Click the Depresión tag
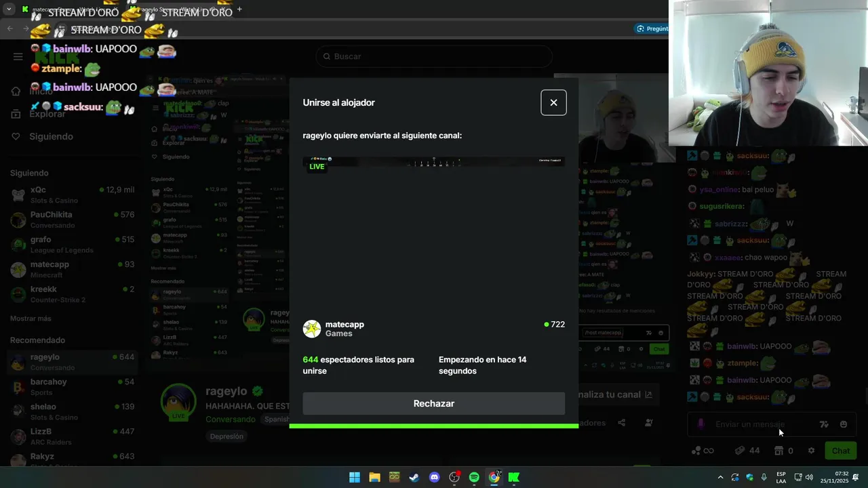 tap(226, 436)
